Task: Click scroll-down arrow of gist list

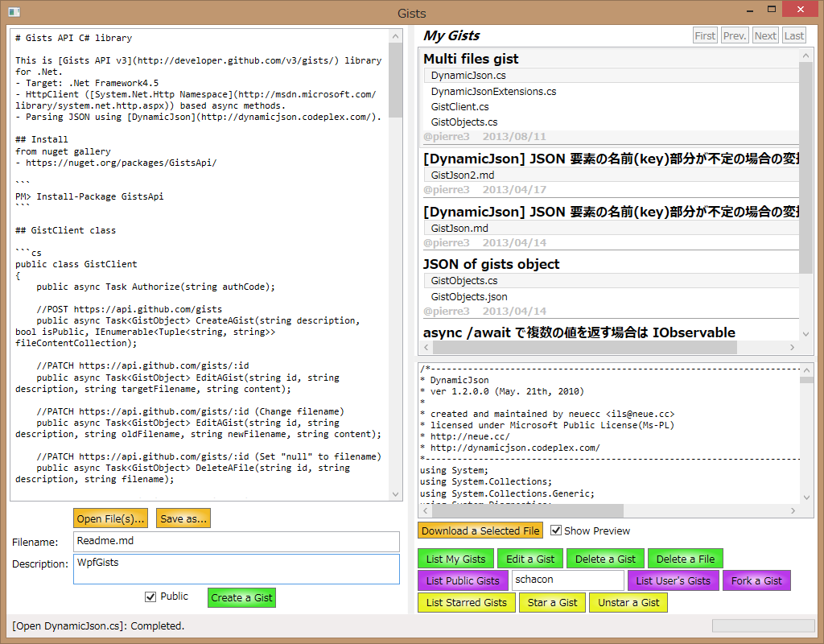Action: 805,334
